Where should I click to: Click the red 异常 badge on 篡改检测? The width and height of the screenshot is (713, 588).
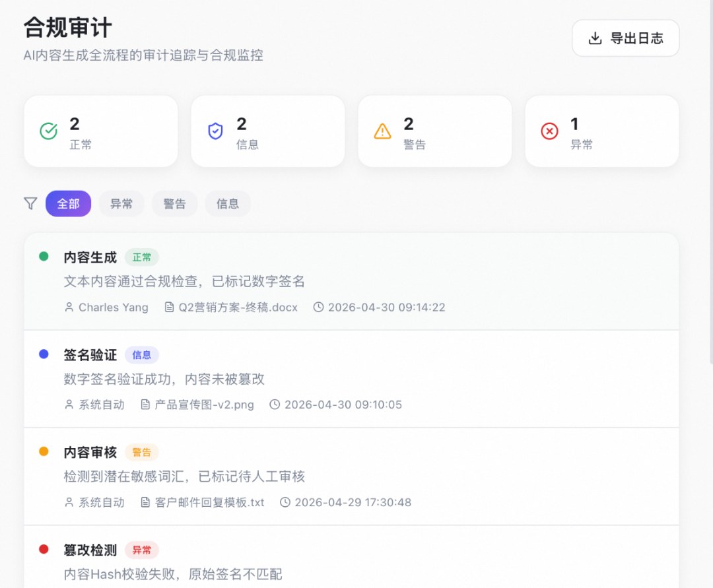pyautogui.click(x=141, y=550)
